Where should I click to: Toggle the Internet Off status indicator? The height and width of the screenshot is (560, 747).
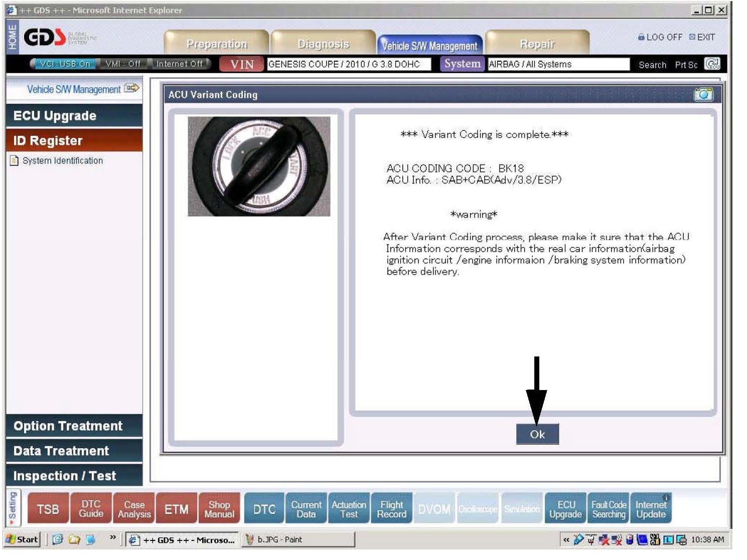tap(179, 64)
